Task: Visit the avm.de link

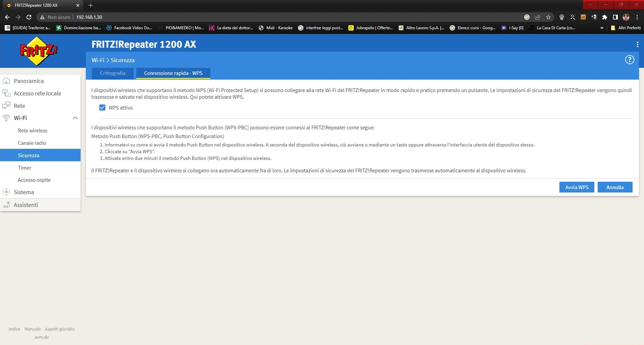Action: (41, 337)
